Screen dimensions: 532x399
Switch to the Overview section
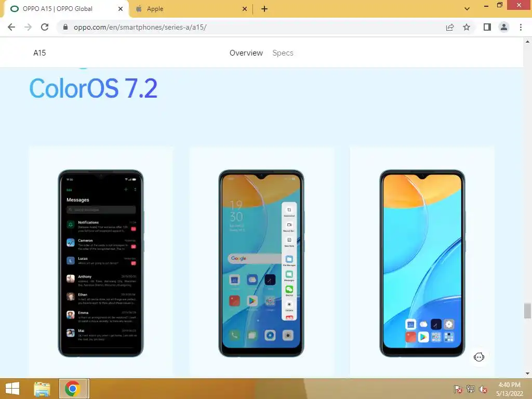click(246, 53)
